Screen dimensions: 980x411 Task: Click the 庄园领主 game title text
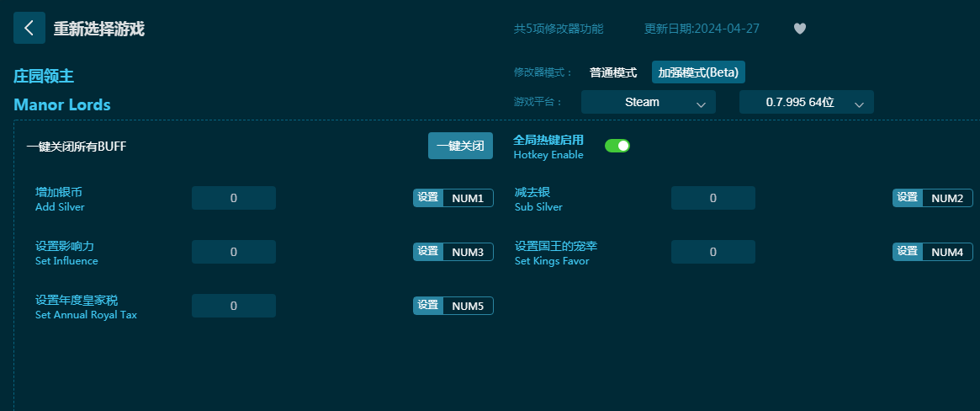pos(44,77)
